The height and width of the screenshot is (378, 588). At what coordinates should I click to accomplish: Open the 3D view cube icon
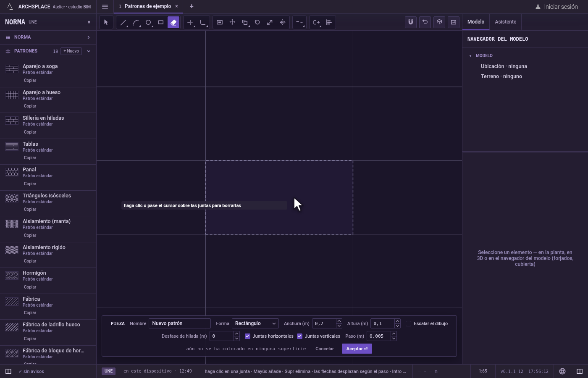click(439, 22)
